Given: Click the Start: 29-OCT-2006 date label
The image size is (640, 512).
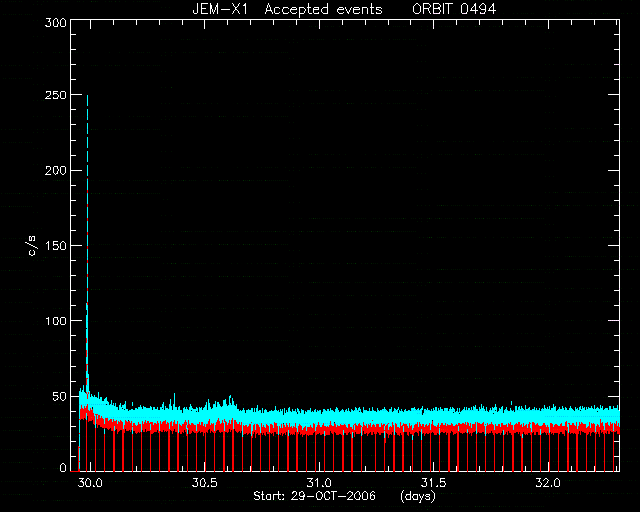Looking at the screenshot, I should [x=314, y=496].
